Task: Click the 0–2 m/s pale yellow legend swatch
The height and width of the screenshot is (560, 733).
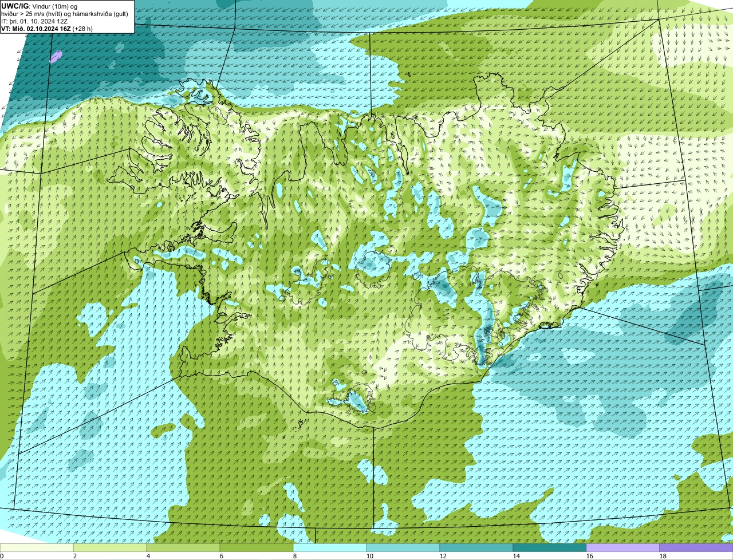Action: pyautogui.click(x=37, y=547)
